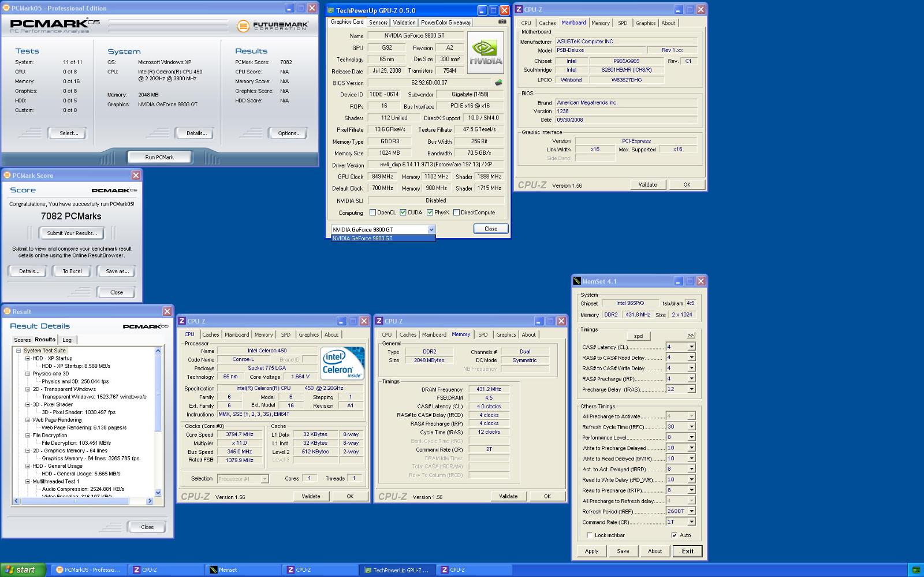The image size is (924, 577).
Task: Click the Futuremark Corporation logo
Action: (x=273, y=25)
